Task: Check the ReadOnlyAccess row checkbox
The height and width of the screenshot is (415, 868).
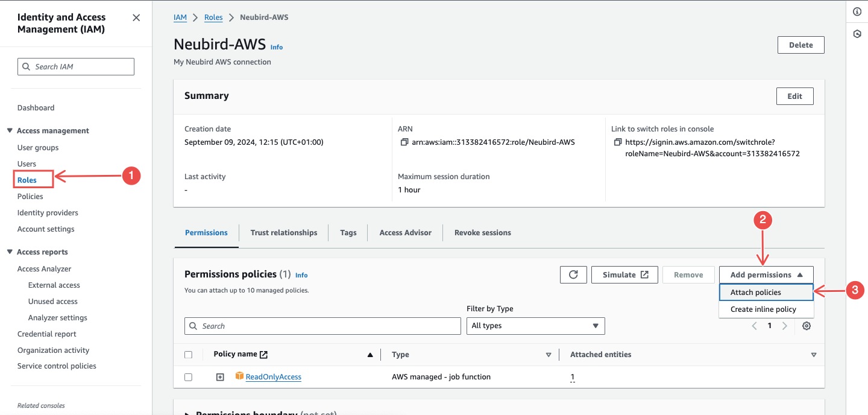Action: click(x=188, y=376)
